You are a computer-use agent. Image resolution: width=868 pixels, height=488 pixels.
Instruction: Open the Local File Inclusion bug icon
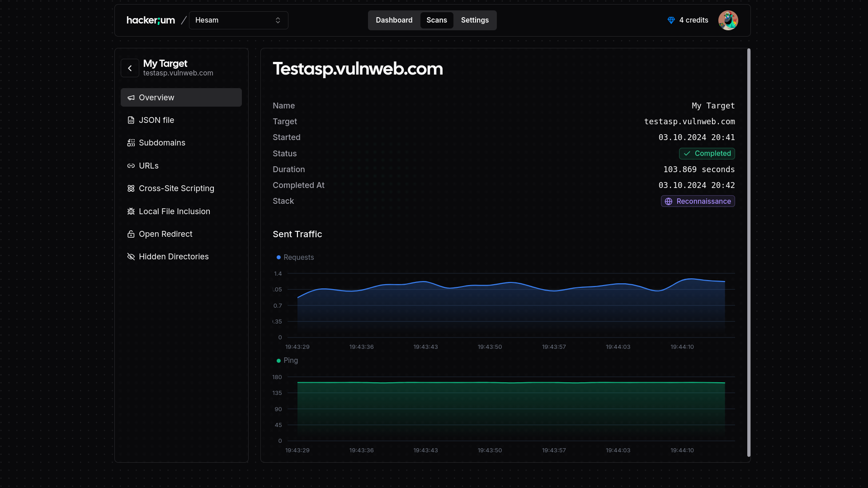tap(131, 211)
